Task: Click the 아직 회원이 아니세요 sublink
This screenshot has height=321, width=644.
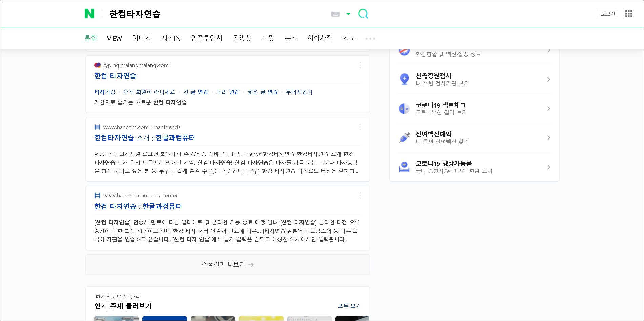Action: [x=149, y=92]
